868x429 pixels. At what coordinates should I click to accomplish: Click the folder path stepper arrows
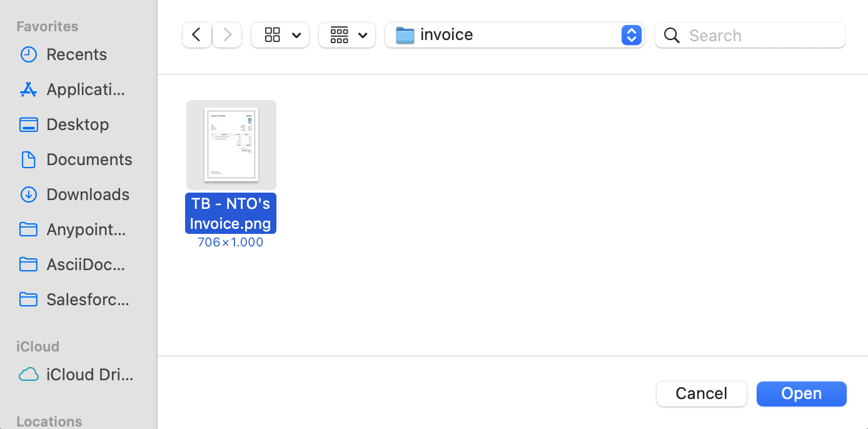click(x=632, y=35)
